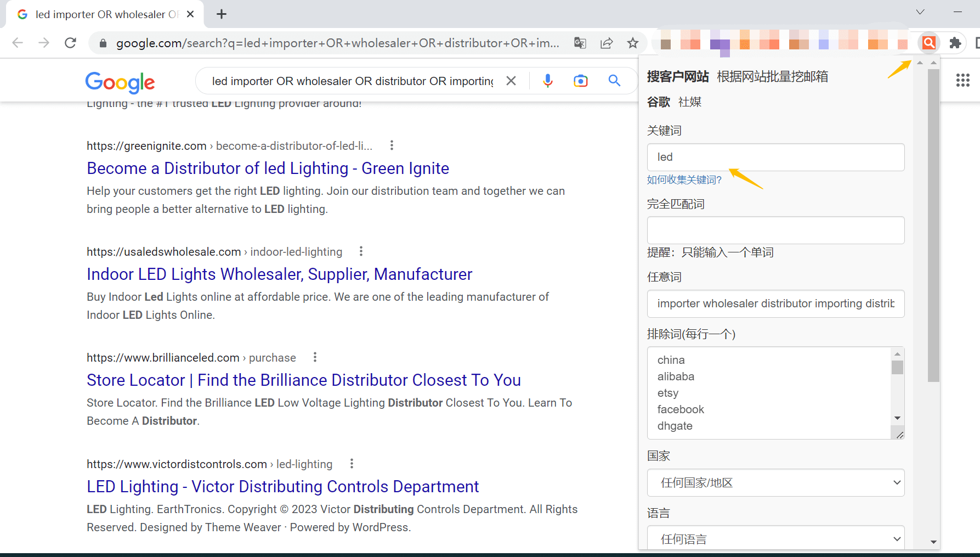The height and width of the screenshot is (557, 980).
Task: Open more options for usaledswholesale.com result
Action: point(361,251)
